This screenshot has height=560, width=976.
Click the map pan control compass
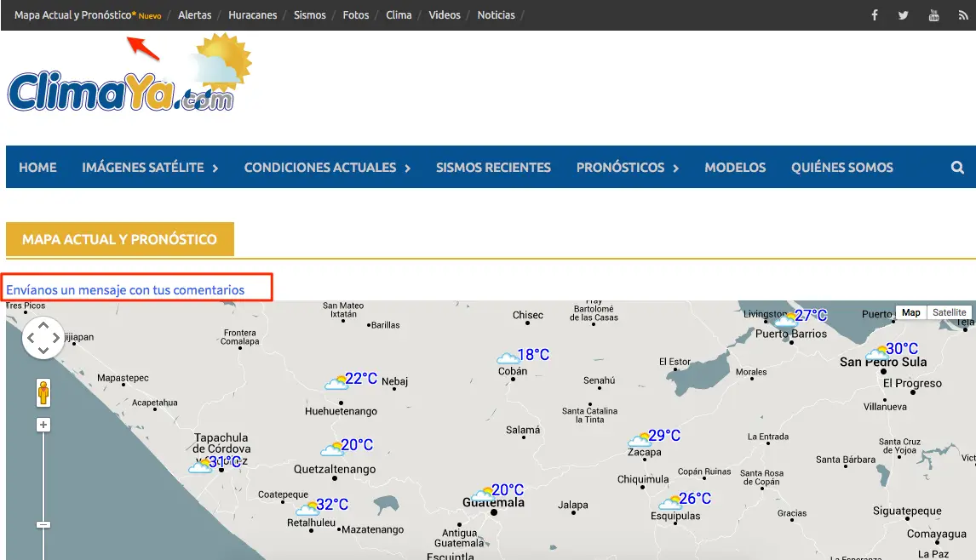pyautogui.click(x=43, y=338)
